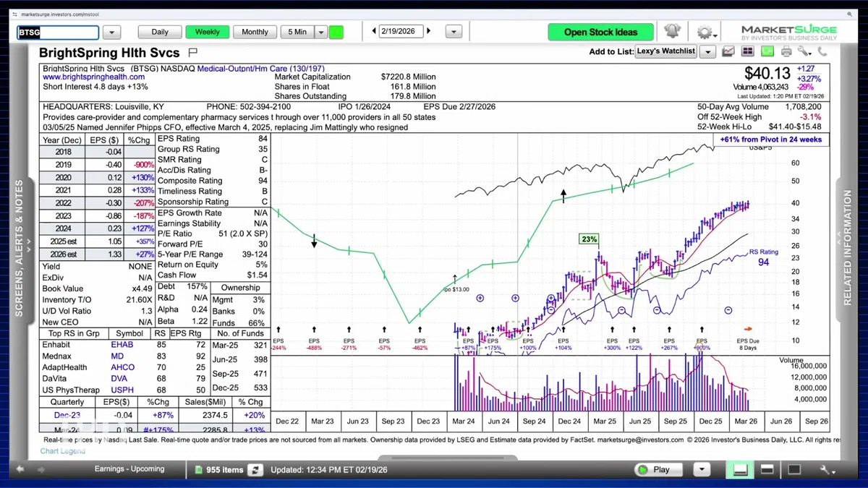Open the wrench tools icon in top toolbar

804,51
